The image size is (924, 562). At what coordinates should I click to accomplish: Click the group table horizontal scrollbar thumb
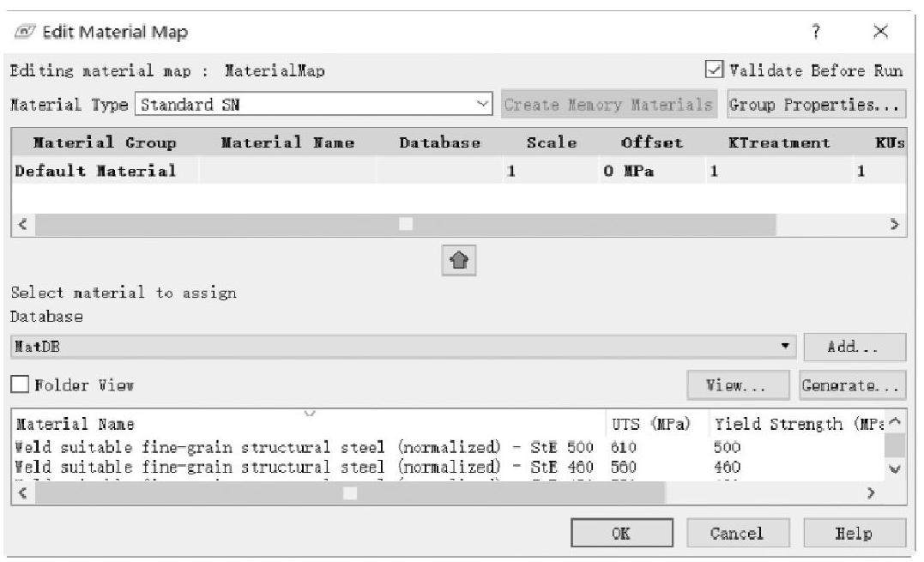[x=406, y=224]
